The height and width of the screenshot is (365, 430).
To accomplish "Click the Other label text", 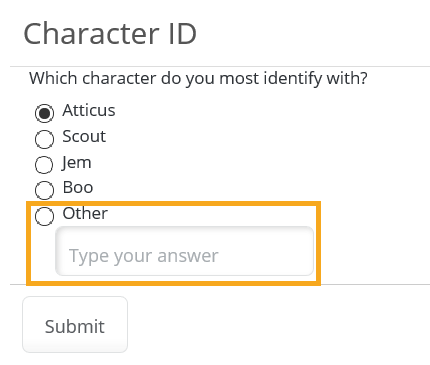I will pyautogui.click(x=85, y=213).
